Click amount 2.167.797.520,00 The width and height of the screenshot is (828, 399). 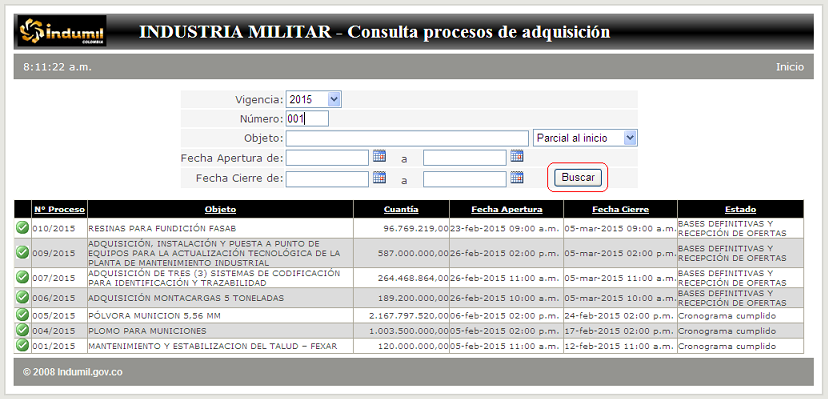pyautogui.click(x=409, y=316)
